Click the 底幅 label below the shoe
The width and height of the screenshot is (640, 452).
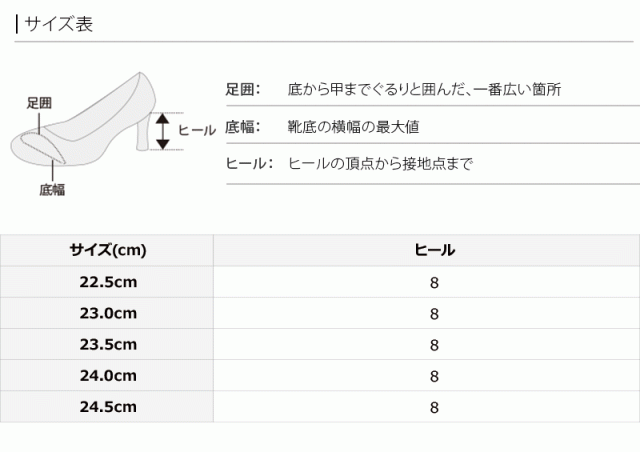click(52, 189)
